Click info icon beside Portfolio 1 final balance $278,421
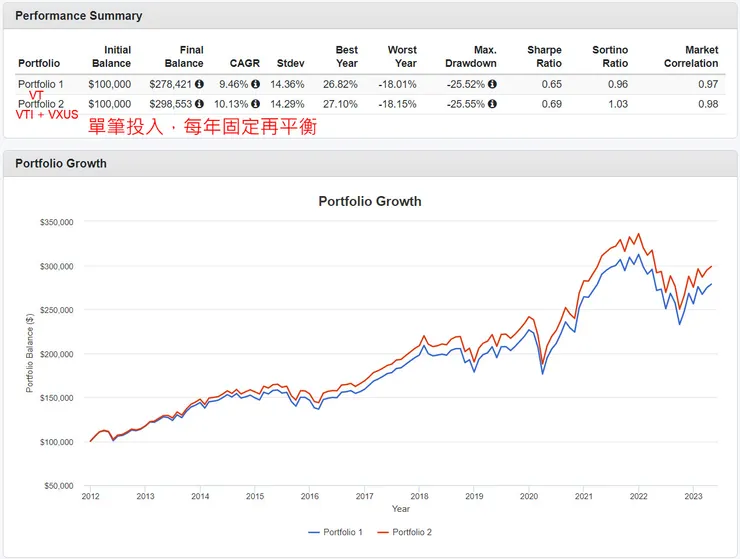Viewport: 740px width, 559px height. click(x=199, y=84)
